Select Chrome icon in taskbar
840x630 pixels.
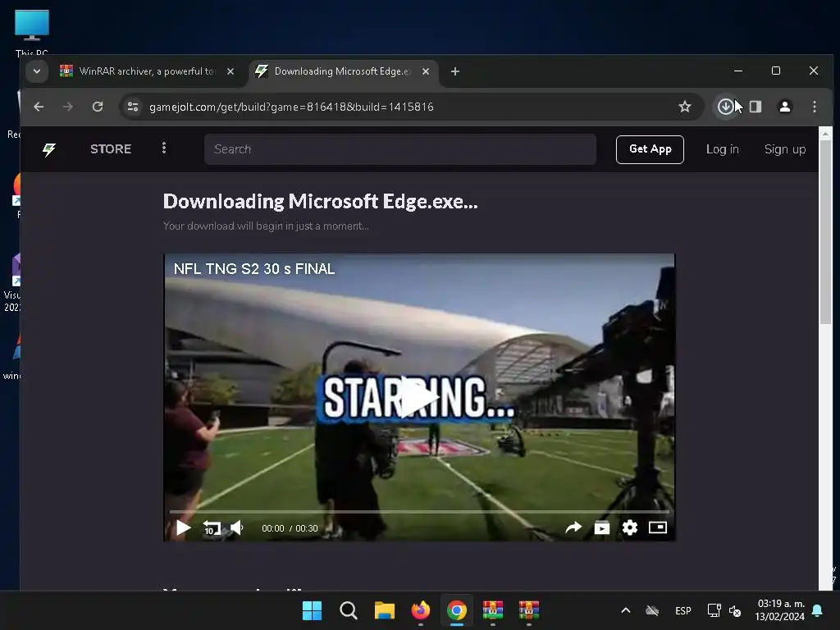tap(456, 610)
